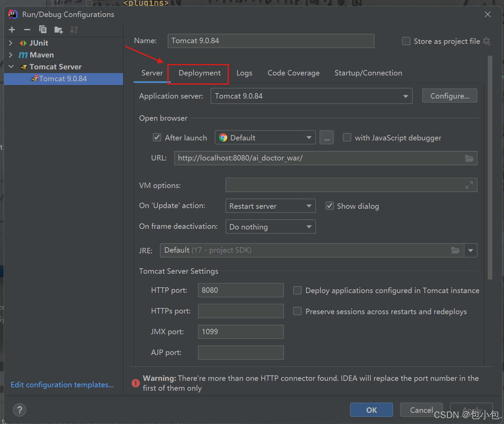Click the IntelliJ IDEA logo in the title bar
504x424 pixels.
(x=13, y=14)
